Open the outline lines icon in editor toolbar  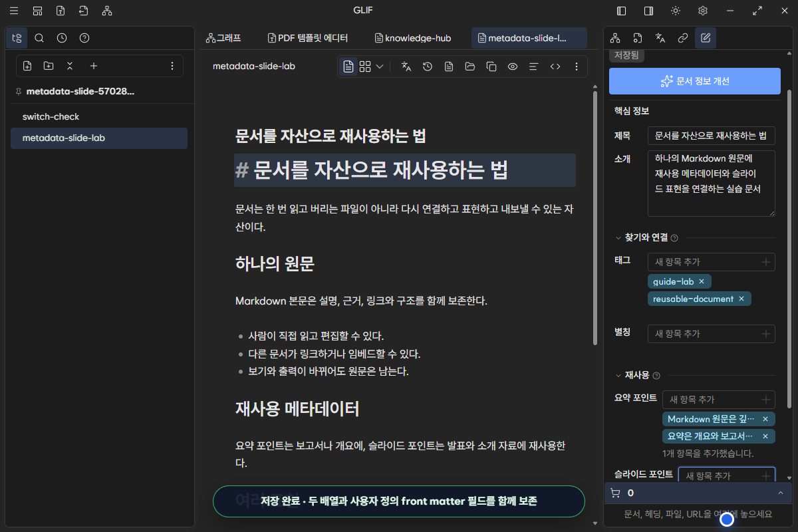pos(533,66)
